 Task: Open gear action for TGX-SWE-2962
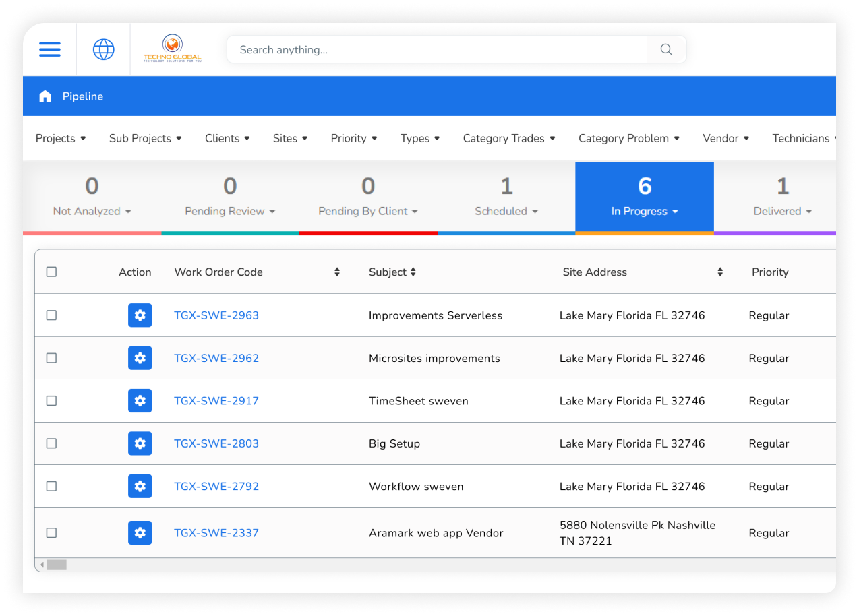tap(140, 358)
